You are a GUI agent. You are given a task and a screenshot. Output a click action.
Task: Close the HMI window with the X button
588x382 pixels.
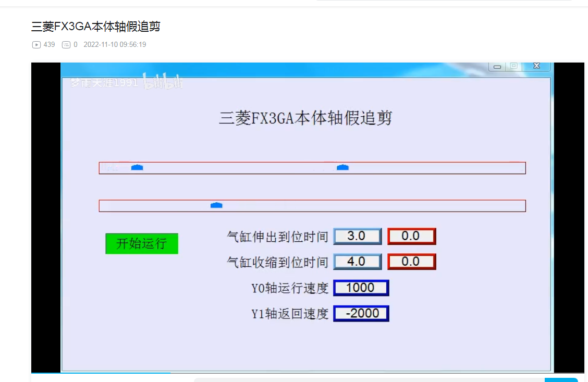tap(536, 66)
